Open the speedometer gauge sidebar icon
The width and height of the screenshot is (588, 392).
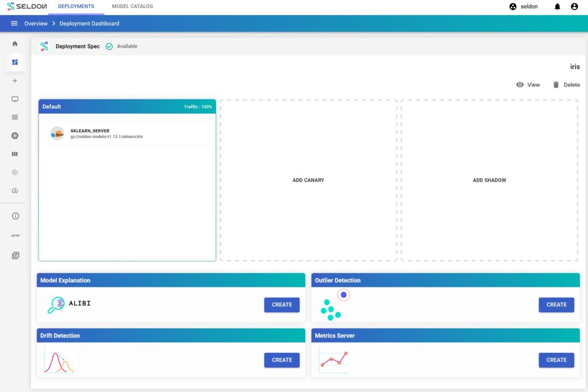pyautogui.click(x=15, y=191)
